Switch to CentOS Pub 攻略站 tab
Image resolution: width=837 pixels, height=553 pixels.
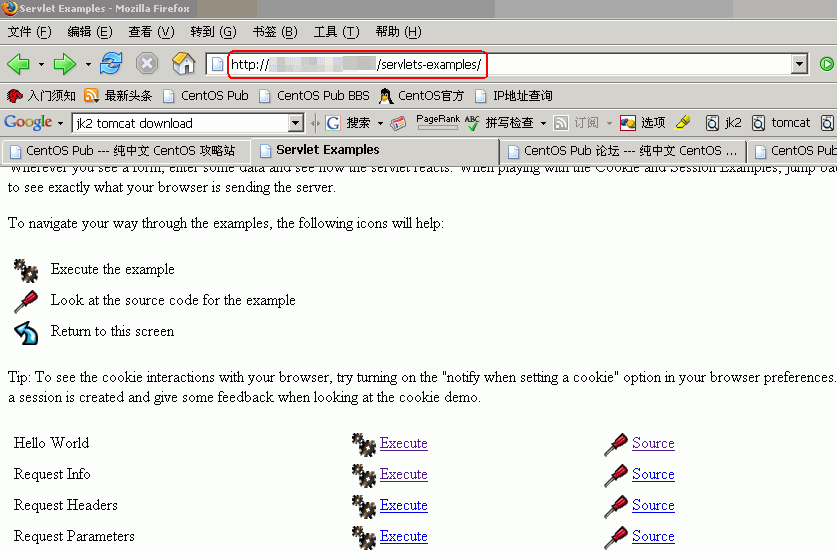click(125, 151)
